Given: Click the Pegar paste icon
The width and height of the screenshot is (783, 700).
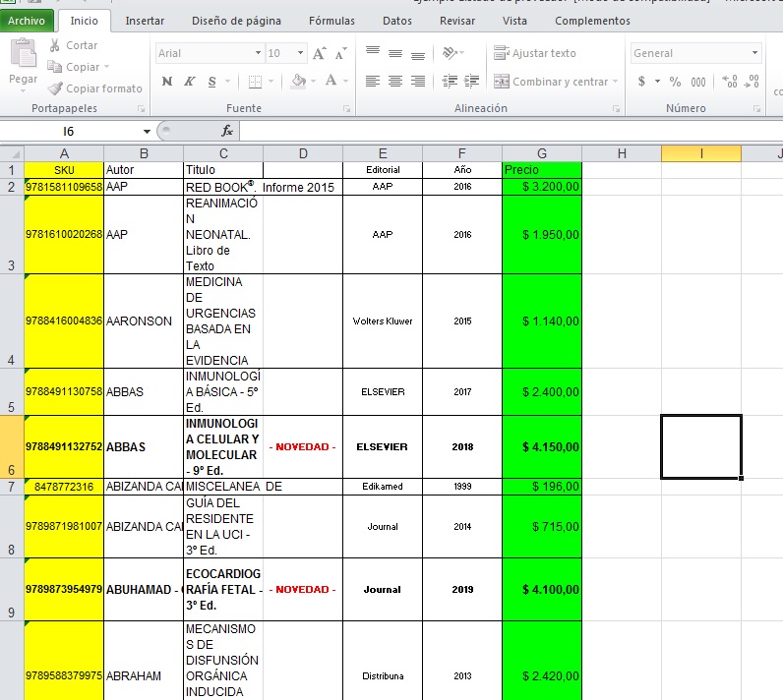Looking at the screenshot, I should (23, 53).
